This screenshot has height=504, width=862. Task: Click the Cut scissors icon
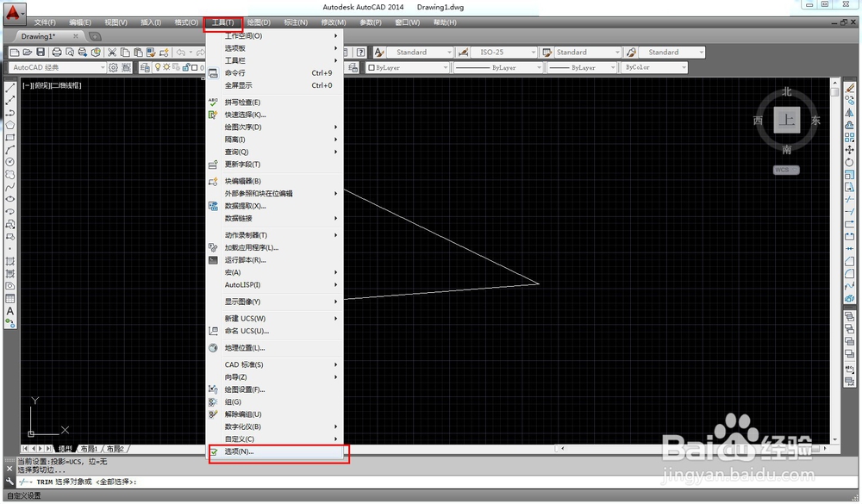(x=112, y=53)
